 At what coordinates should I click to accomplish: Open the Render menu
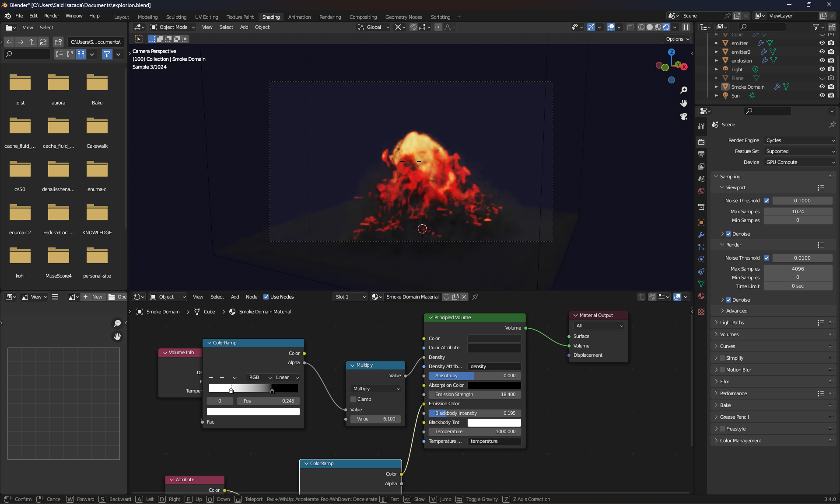point(52,16)
